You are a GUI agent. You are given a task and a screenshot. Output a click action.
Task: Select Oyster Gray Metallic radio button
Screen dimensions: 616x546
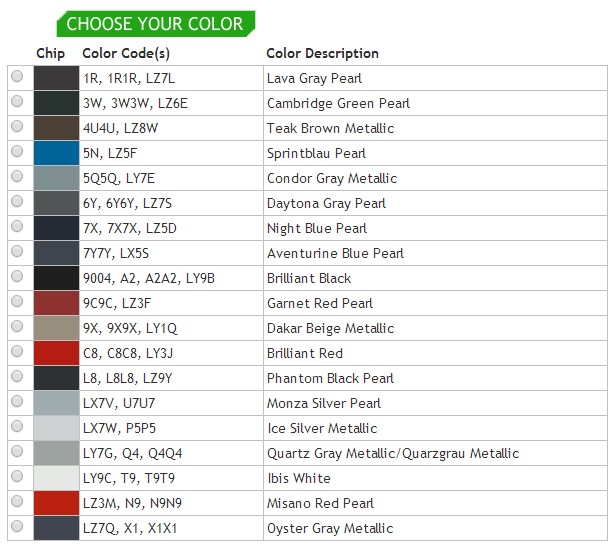pos(17,527)
